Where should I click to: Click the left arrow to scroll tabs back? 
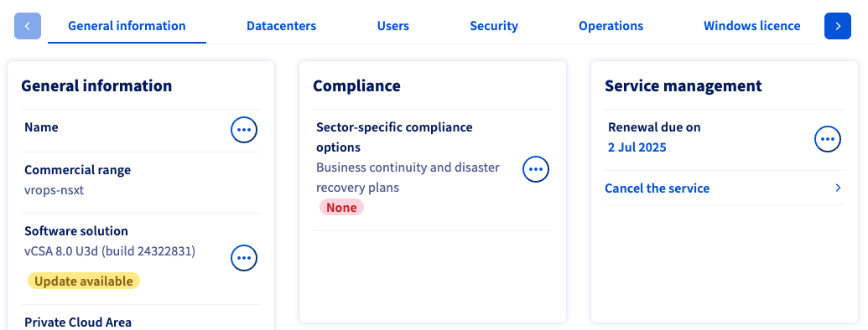(x=28, y=26)
